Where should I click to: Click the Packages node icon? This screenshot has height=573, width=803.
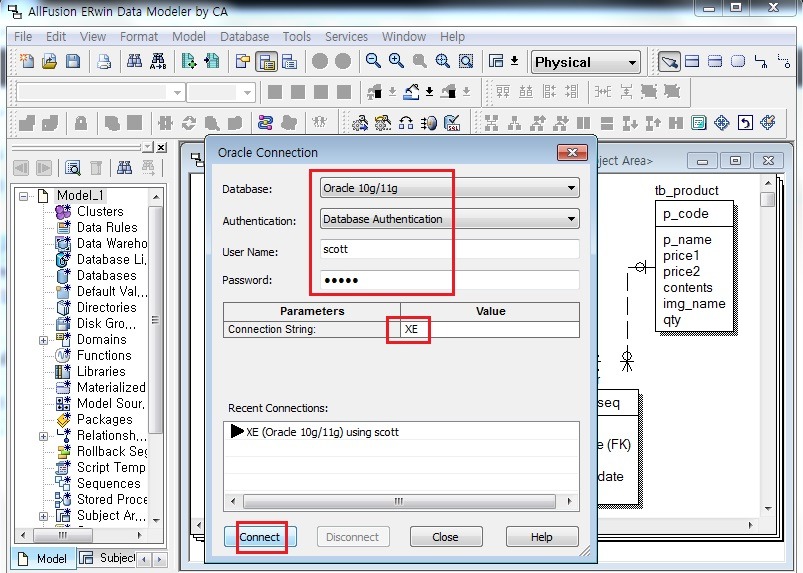pyautogui.click(x=63, y=419)
